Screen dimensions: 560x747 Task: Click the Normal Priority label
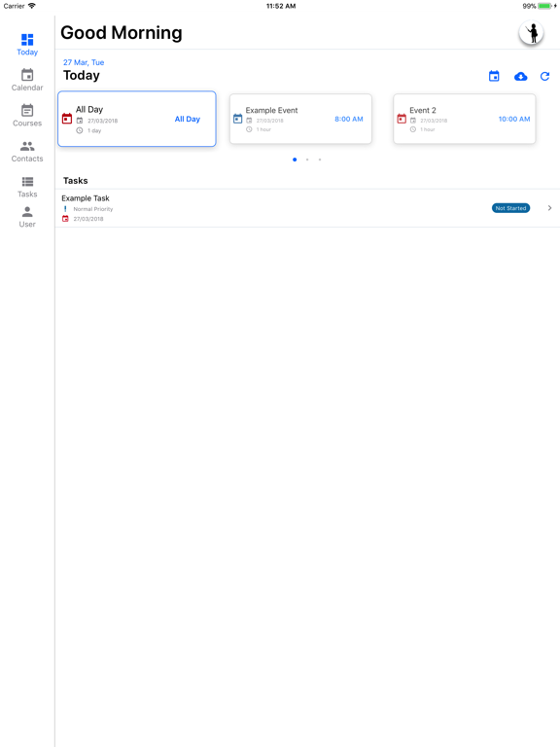(93, 209)
